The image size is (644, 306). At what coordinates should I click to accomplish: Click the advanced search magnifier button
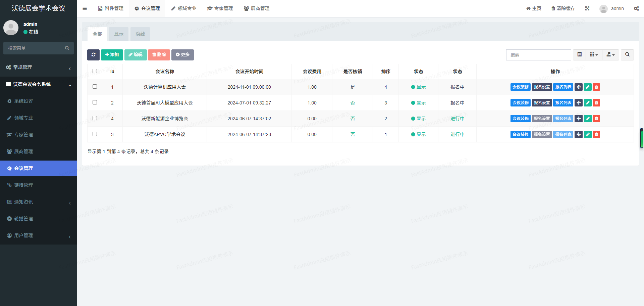tap(627, 55)
